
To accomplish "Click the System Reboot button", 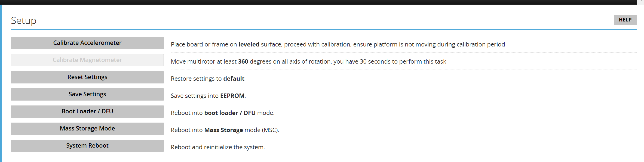I will point(87,146).
